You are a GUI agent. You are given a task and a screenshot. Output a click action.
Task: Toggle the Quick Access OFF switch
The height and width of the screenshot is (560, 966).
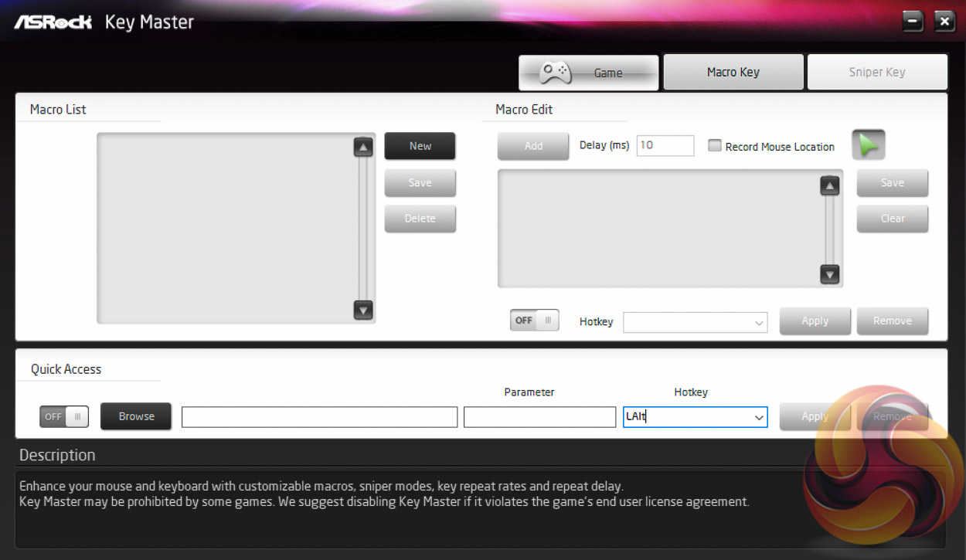64,416
